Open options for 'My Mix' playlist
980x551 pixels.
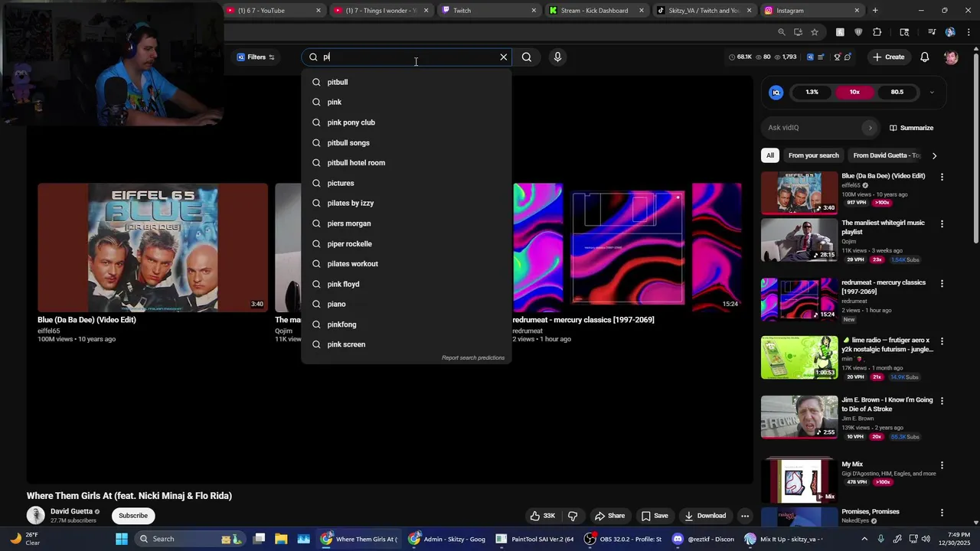click(942, 465)
